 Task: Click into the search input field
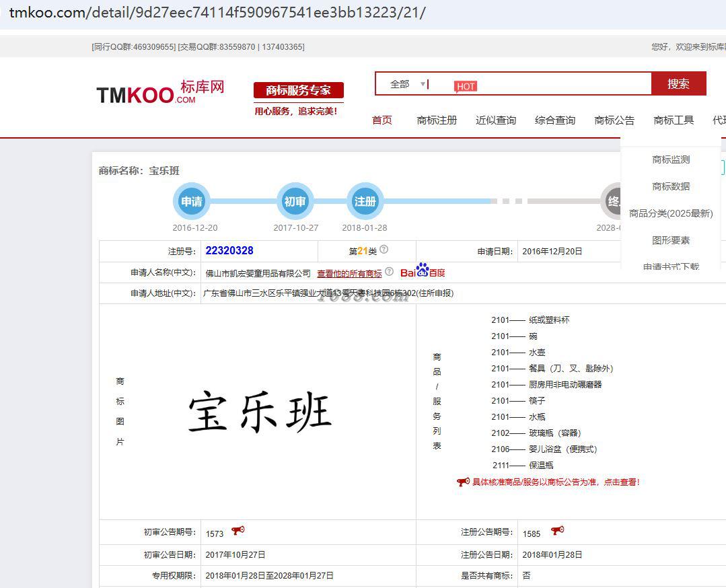pyautogui.click(x=540, y=84)
